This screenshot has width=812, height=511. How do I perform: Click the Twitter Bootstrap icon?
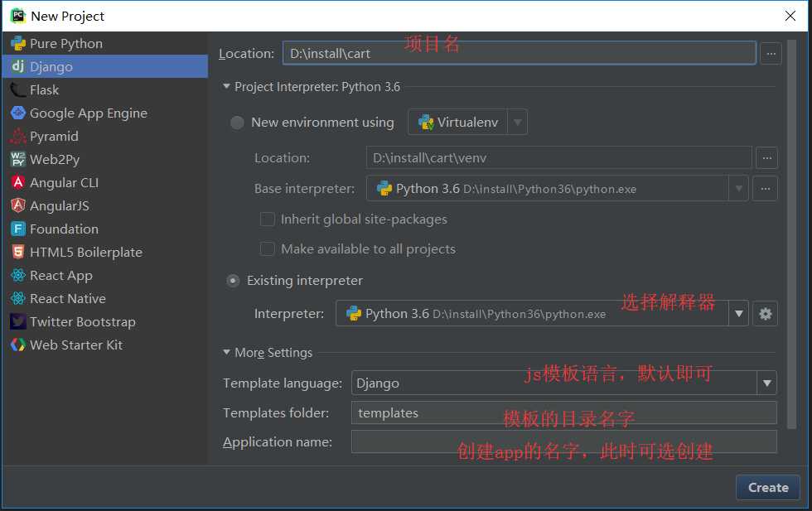(x=18, y=321)
